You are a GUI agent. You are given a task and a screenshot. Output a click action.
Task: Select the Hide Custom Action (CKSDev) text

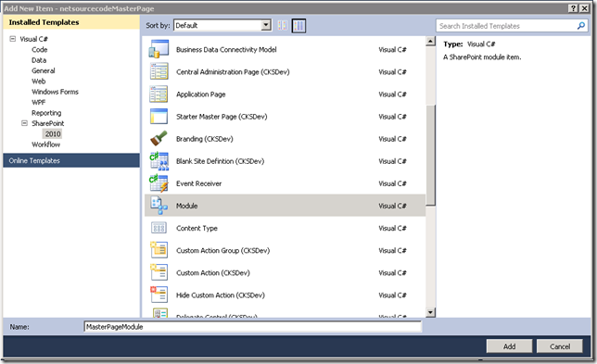tap(220, 295)
